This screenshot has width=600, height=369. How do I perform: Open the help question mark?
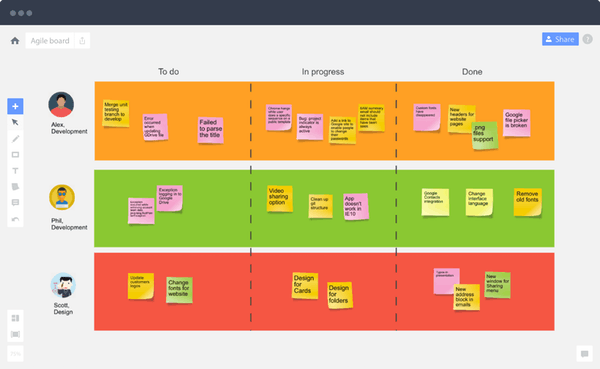588,39
